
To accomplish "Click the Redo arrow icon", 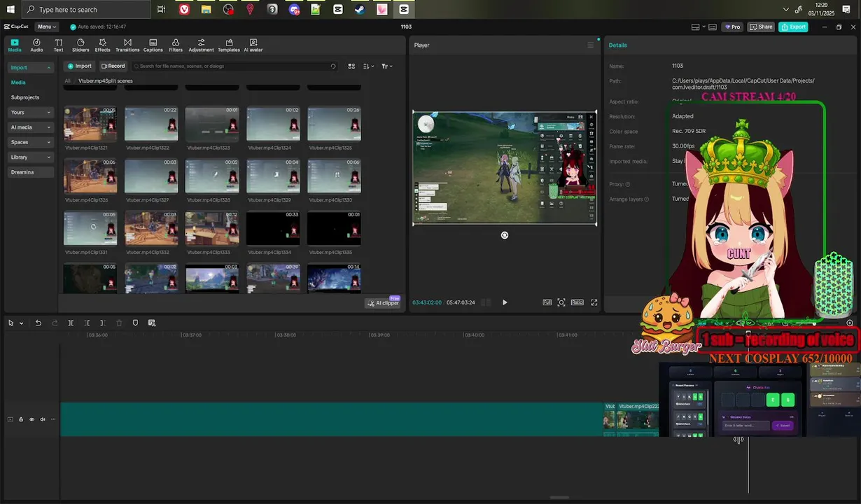I will [55, 323].
